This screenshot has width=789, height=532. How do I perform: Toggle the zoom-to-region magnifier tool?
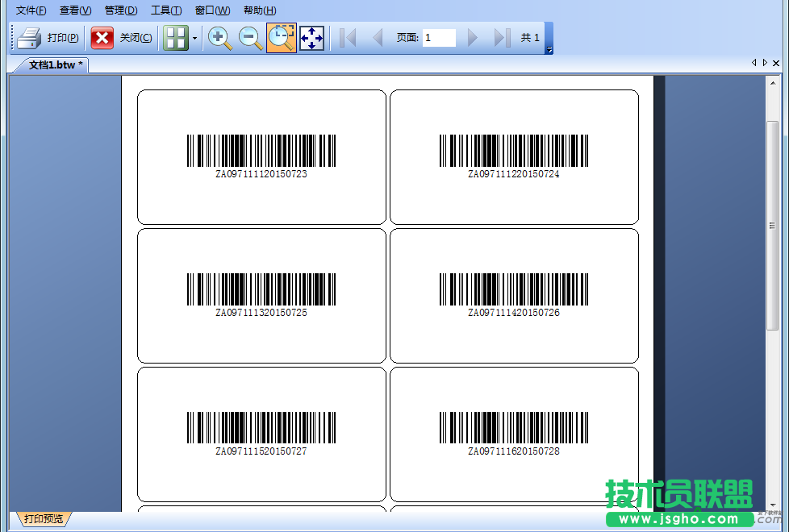point(281,38)
